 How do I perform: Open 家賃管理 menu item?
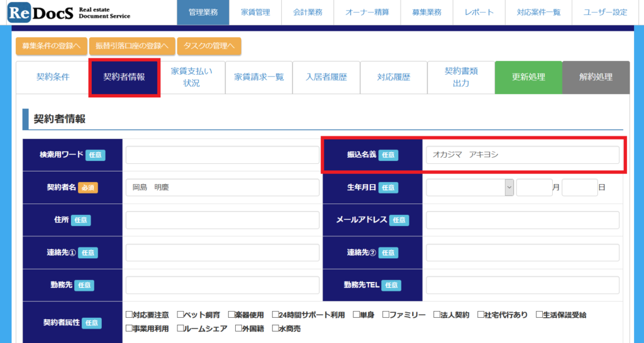coord(255,13)
